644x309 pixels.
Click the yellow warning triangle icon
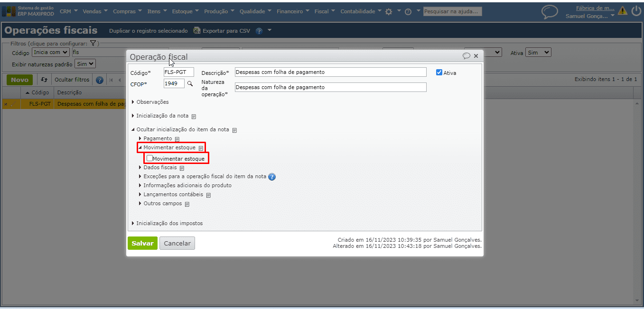coord(622,11)
